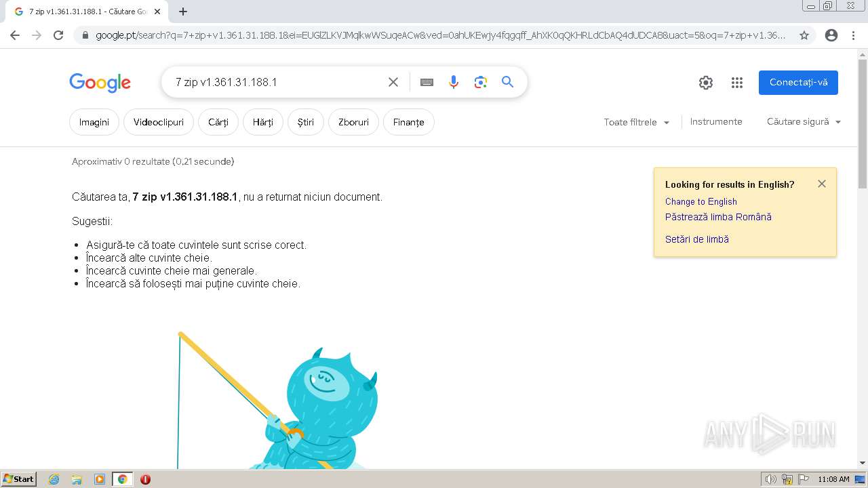
Task: Click the Chrome taskbar icon
Action: point(123,479)
